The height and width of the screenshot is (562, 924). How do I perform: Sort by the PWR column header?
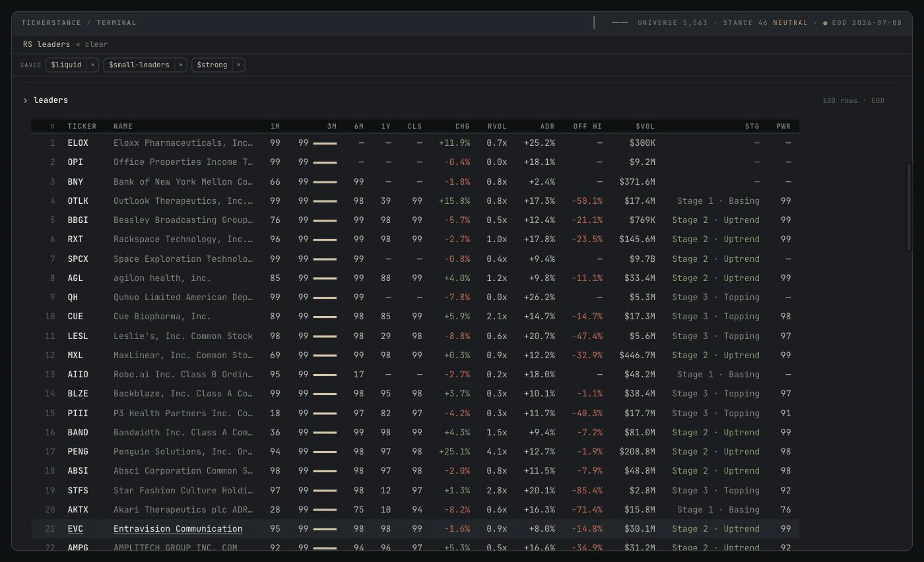[783, 126]
